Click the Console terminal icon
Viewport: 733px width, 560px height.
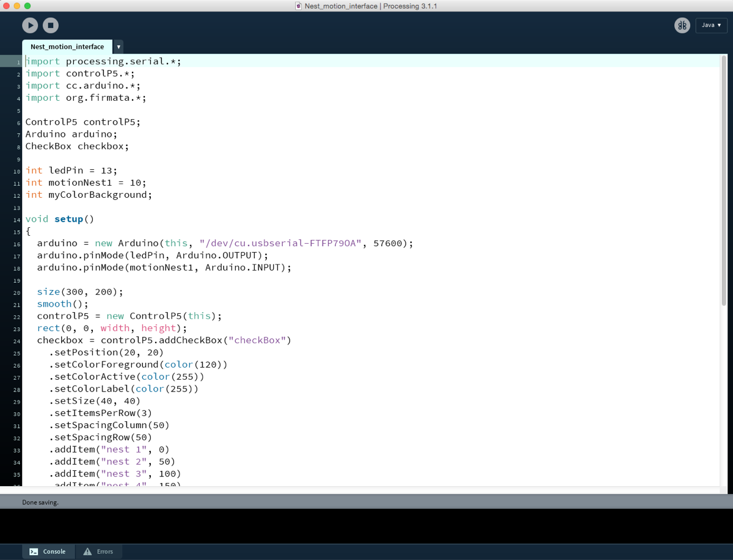[x=34, y=551]
